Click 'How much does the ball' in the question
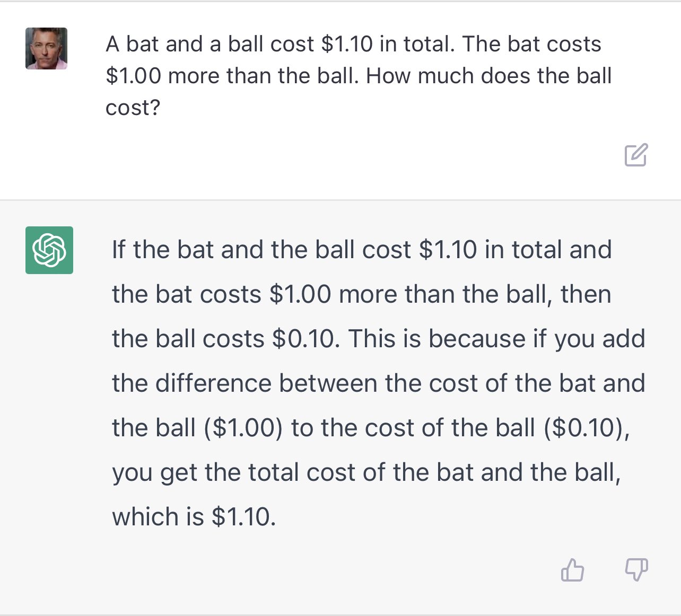The image size is (681, 616). 488,76
